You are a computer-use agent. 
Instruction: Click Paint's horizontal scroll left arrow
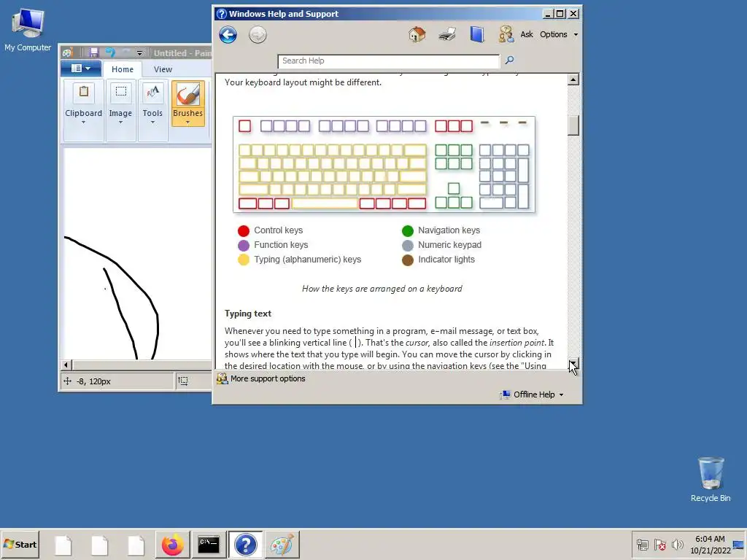click(66, 365)
